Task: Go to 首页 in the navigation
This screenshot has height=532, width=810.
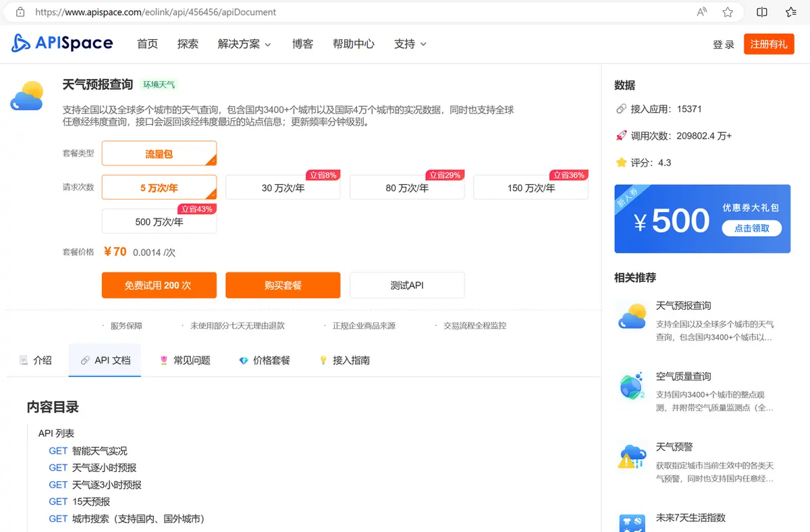Action: tap(147, 44)
